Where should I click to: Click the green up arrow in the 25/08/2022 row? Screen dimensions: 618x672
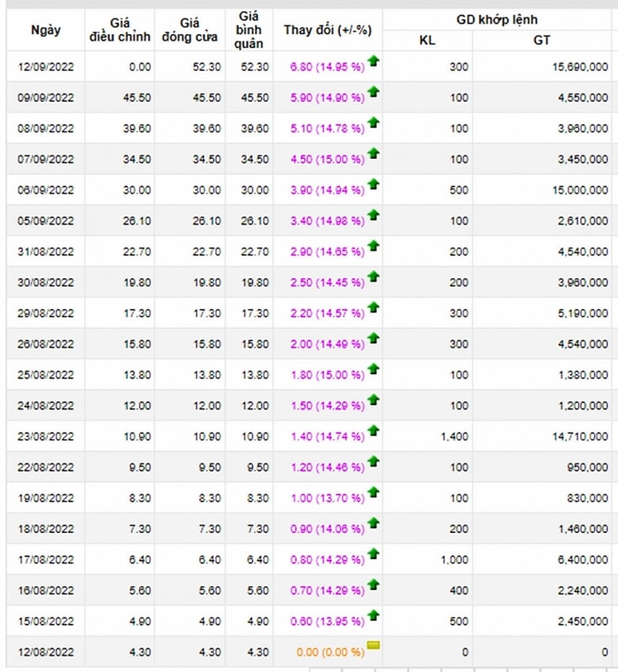pyautogui.click(x=374, y=369)
